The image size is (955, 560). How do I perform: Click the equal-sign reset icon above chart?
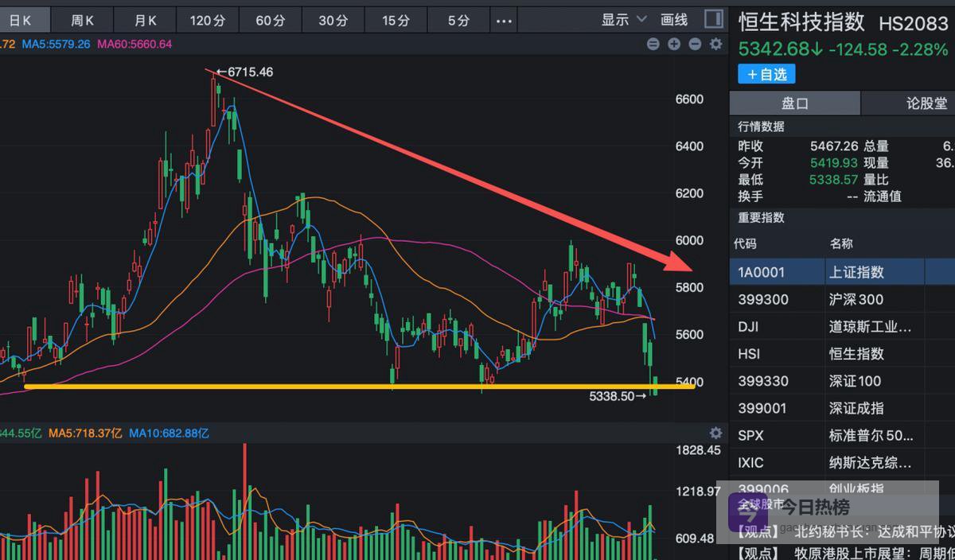(653, 44)
